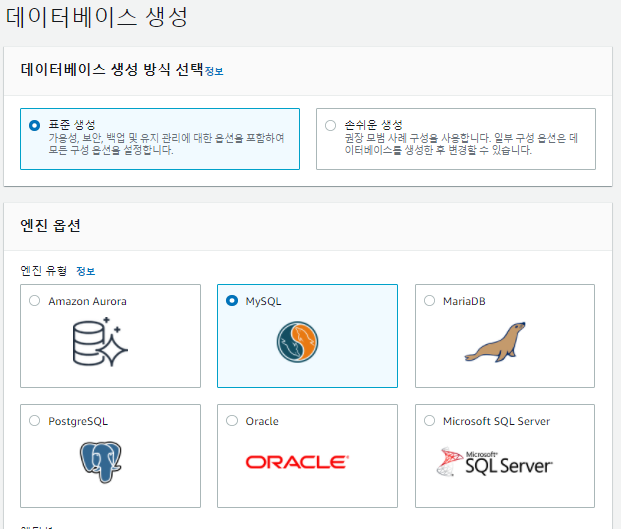Click the MariaDB seal logo icon
Viewport: 621px width, 529px height.
[495, 342]
